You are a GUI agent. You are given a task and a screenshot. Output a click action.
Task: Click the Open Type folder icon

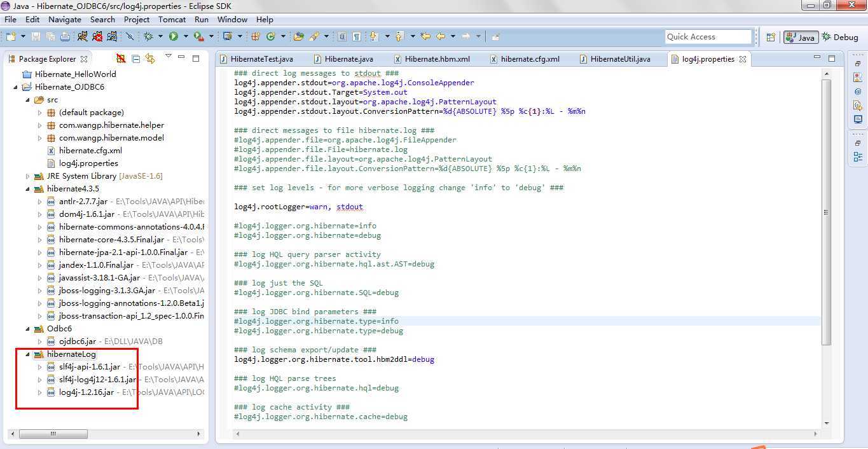click(298, 37)
